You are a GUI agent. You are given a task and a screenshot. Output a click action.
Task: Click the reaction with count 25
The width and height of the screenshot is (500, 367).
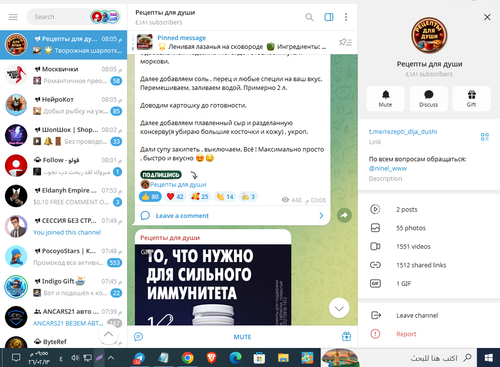pyautogui.click(x=200, y=197)
